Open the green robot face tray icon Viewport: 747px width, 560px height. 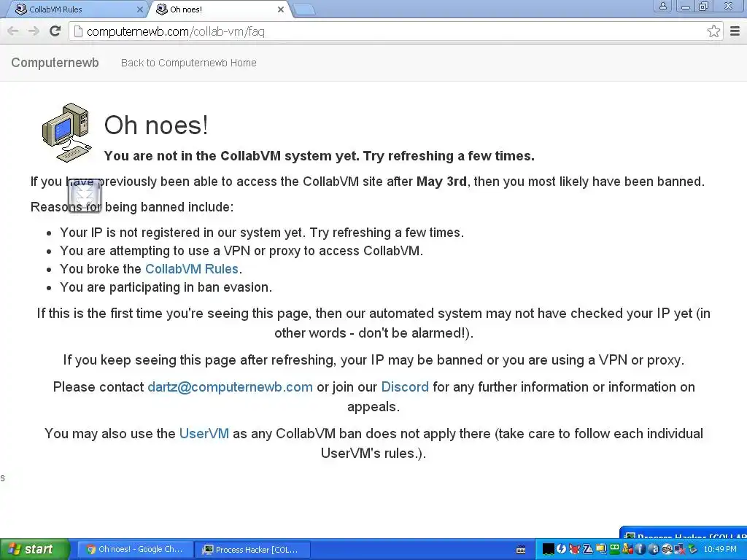pyautogui.click(x=614, y=549)
